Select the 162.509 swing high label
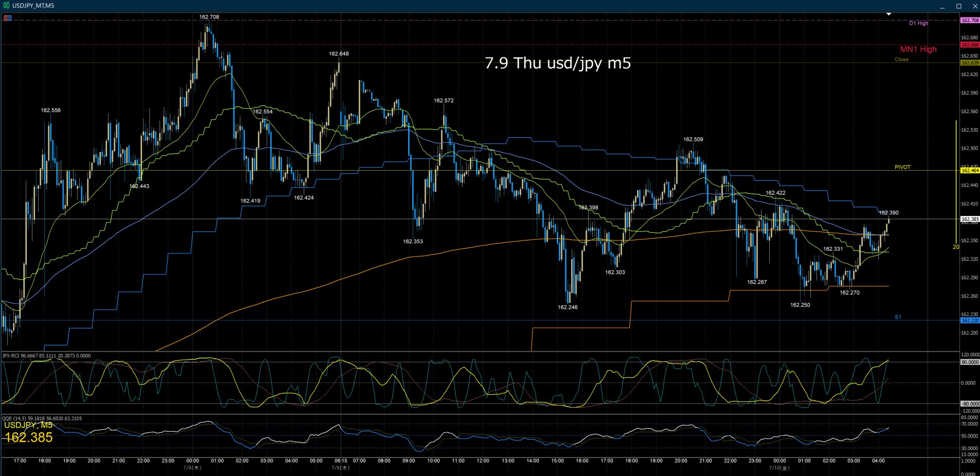The width and height of the screenshot is (980, 476). click(693, 139)
